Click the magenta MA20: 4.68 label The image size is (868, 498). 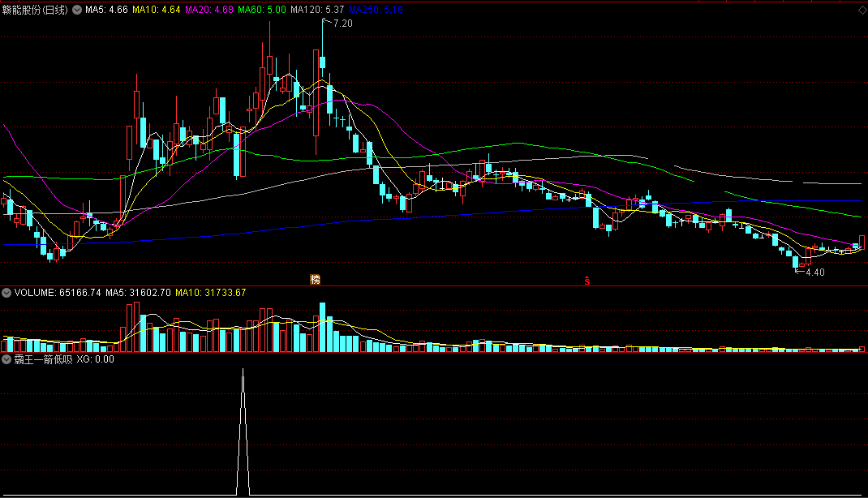coord(209,10)
